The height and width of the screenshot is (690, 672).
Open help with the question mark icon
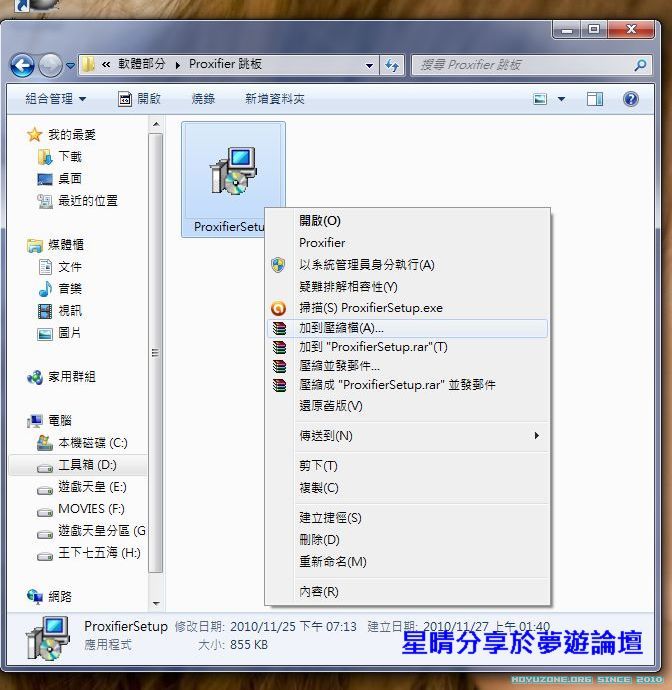[631, 99]
